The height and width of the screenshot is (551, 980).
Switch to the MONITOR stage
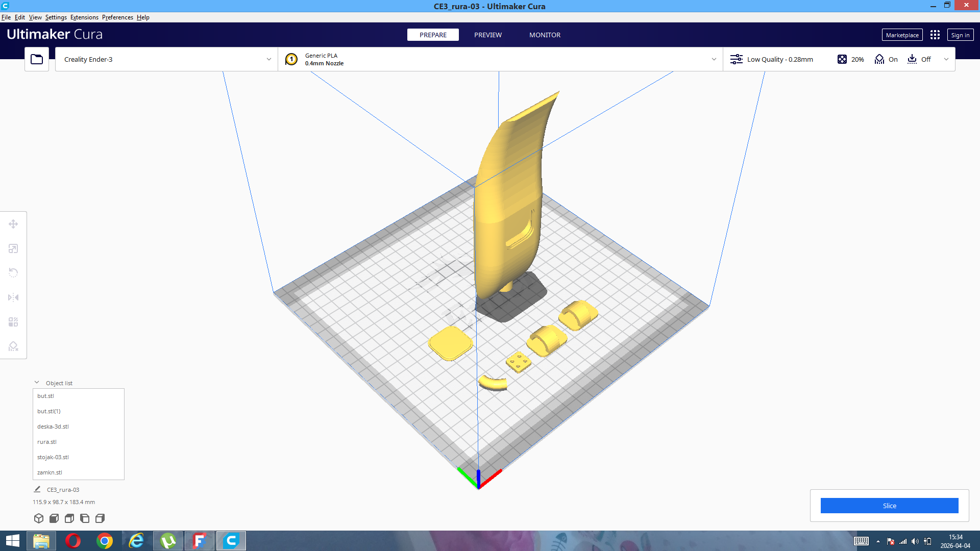pyautogui.click(x=545, y=35)
